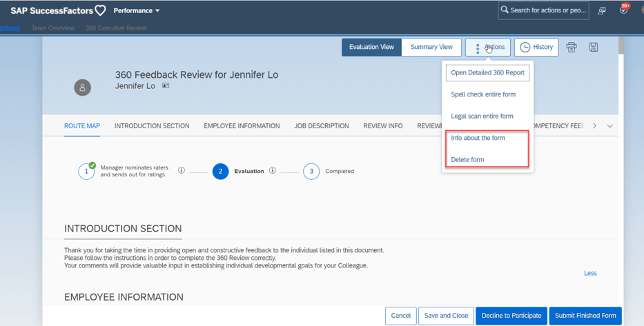Select the Evaluation View toggle

coord(371,47)
